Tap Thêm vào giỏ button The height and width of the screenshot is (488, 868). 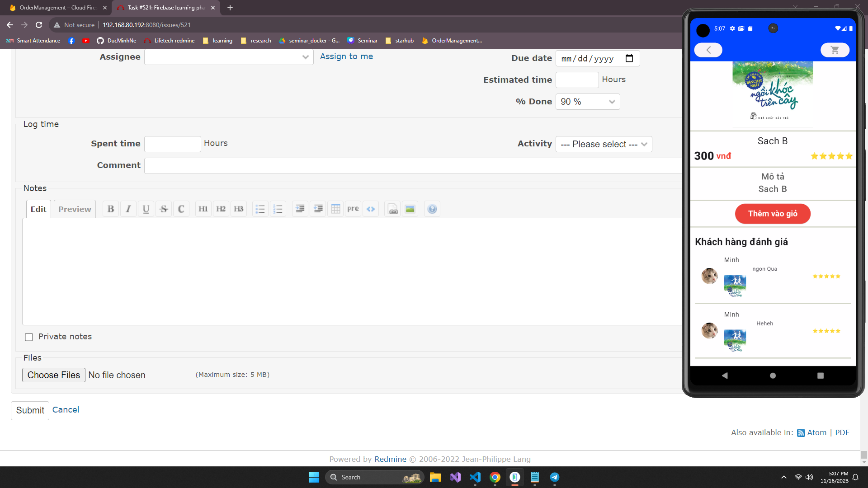tap(772, 214)
